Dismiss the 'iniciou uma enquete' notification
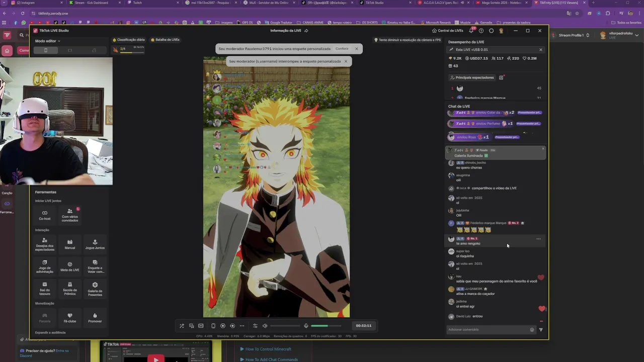Image resolution: width=644 pixels, height=362 pixels. tap(356, 49)
